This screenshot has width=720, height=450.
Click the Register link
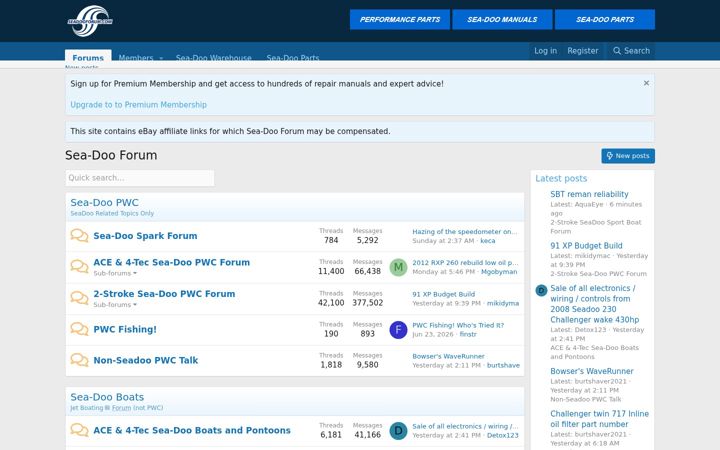tap(582, 51)
